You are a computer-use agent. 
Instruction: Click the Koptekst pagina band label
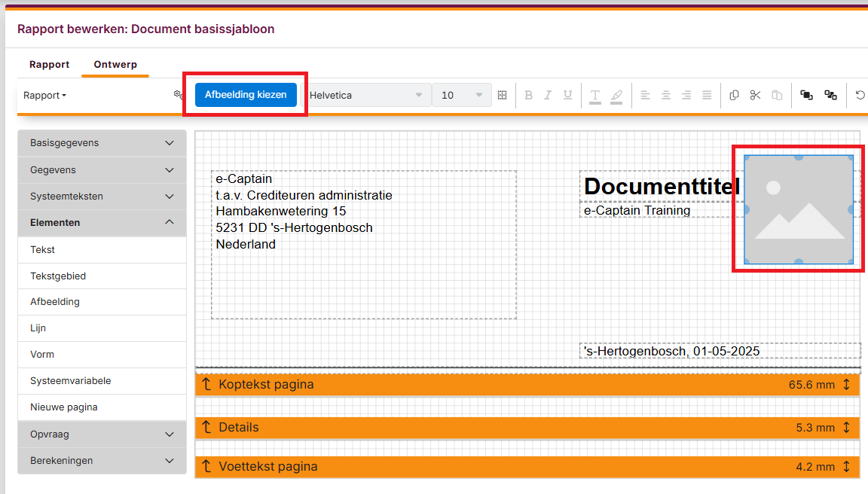(x=266, y=385)
